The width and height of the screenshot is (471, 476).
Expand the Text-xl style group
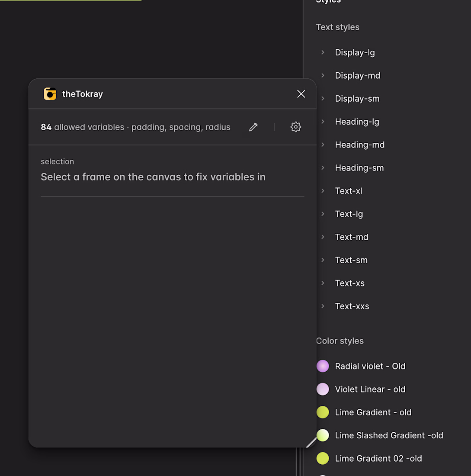pyautogui.click(x=323, y=191)
